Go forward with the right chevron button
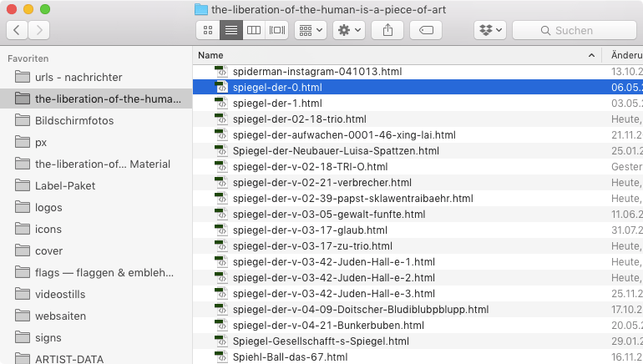Screen dimensions: 643x364 click(39, 30)
